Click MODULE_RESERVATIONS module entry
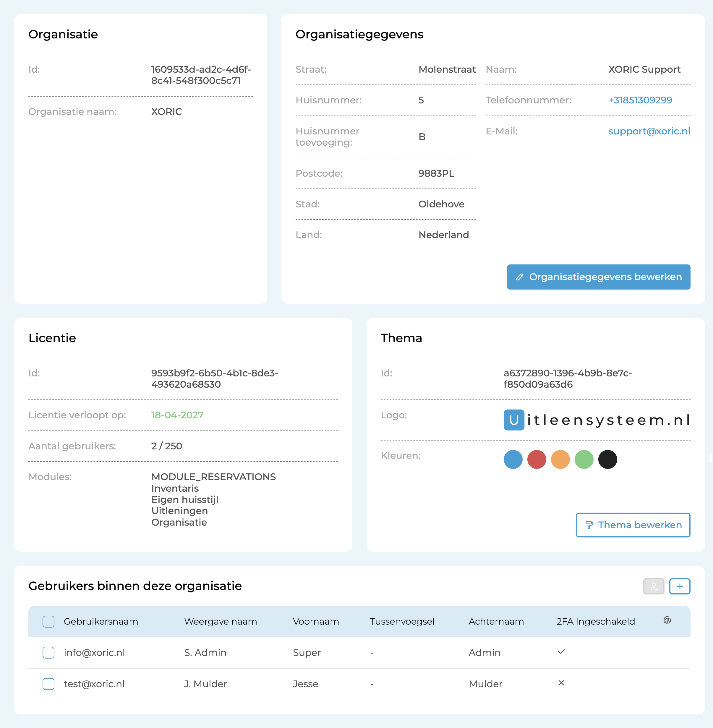This screenshot has width=713, height=728. [213, 477]
